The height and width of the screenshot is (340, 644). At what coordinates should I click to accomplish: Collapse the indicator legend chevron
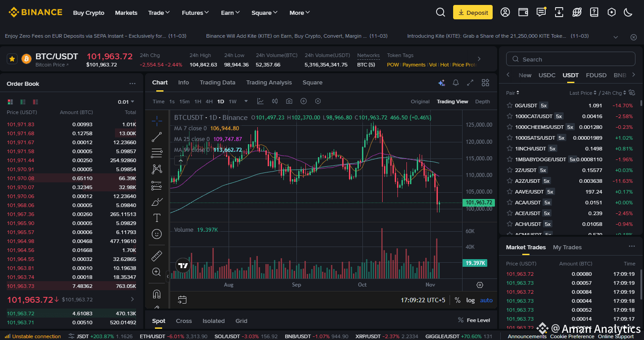coord(181,161)
